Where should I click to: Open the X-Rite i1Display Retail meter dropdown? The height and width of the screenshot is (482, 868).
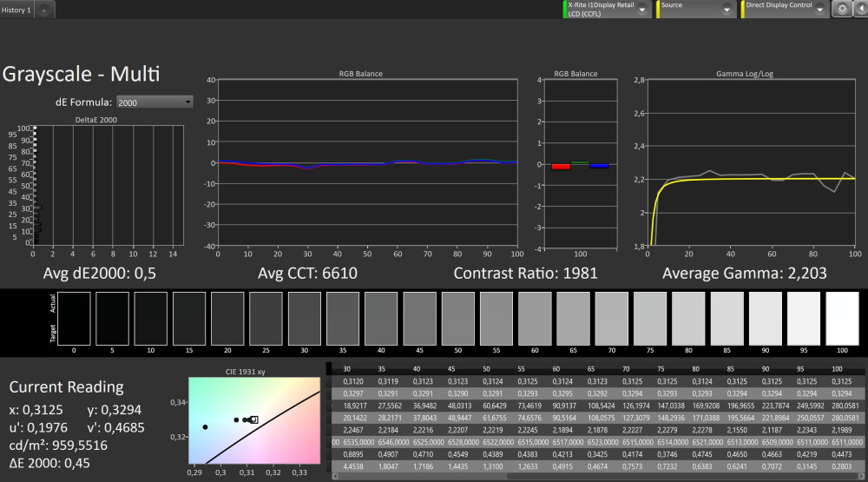[x=607, y=9]
